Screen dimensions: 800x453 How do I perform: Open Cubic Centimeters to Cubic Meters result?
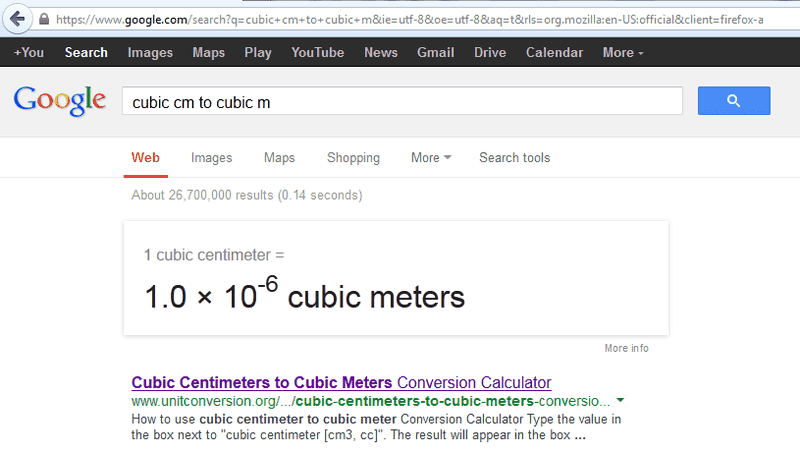pyautogui.click(x=341, y=382)
